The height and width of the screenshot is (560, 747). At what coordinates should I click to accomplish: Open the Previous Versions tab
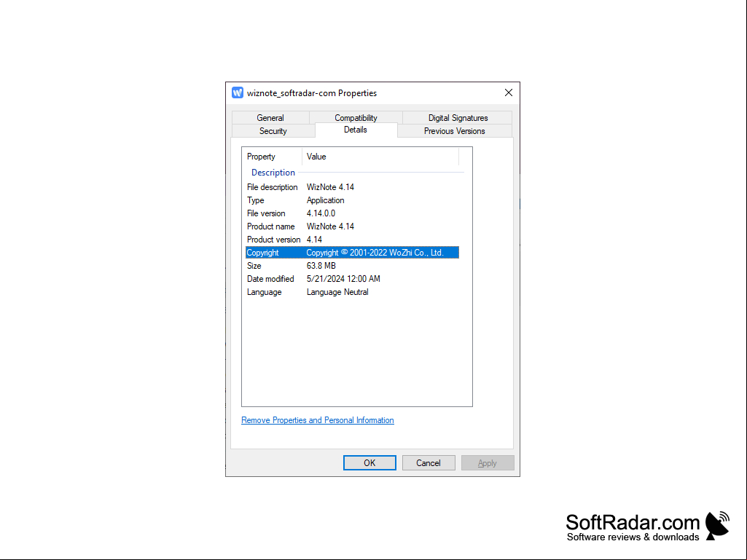tap(455, 131)
